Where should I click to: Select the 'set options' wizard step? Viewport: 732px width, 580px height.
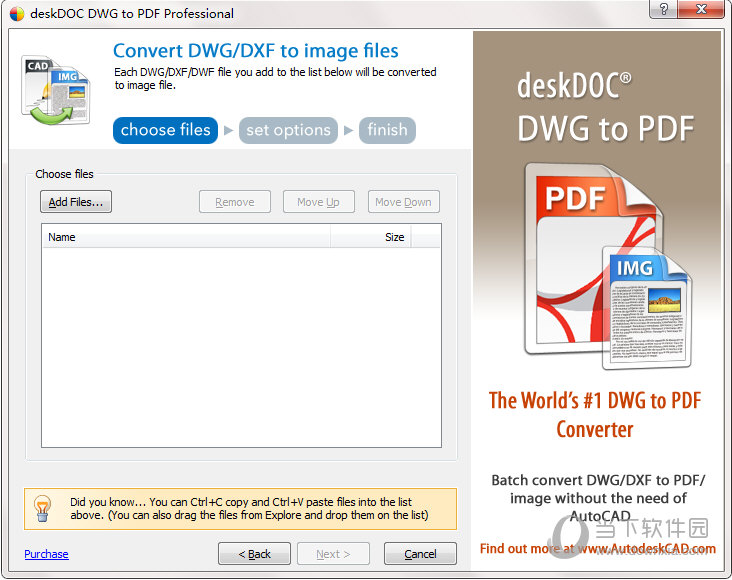288,130
